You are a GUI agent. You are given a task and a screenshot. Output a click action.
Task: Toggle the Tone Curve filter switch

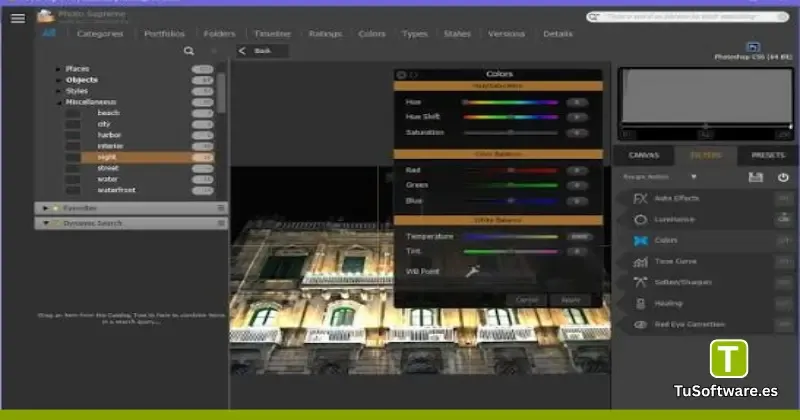click(784, 261)
